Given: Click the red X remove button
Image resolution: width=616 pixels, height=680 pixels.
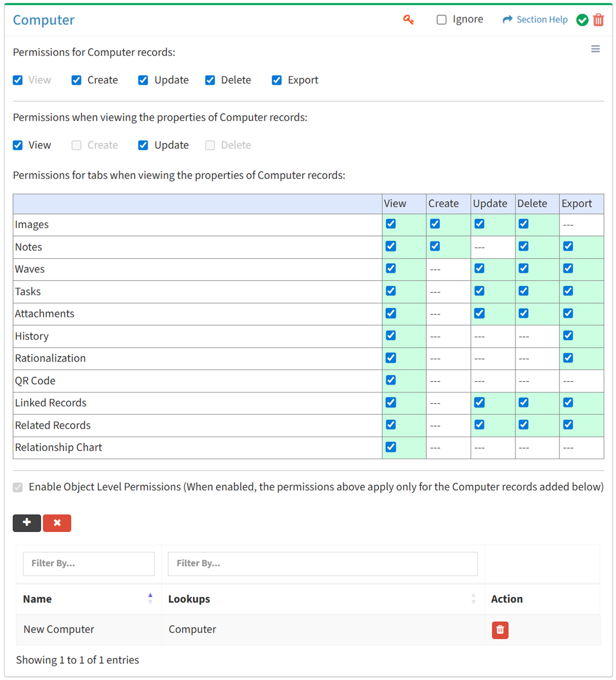Looking at the screenshot, I should coord(57,523).
